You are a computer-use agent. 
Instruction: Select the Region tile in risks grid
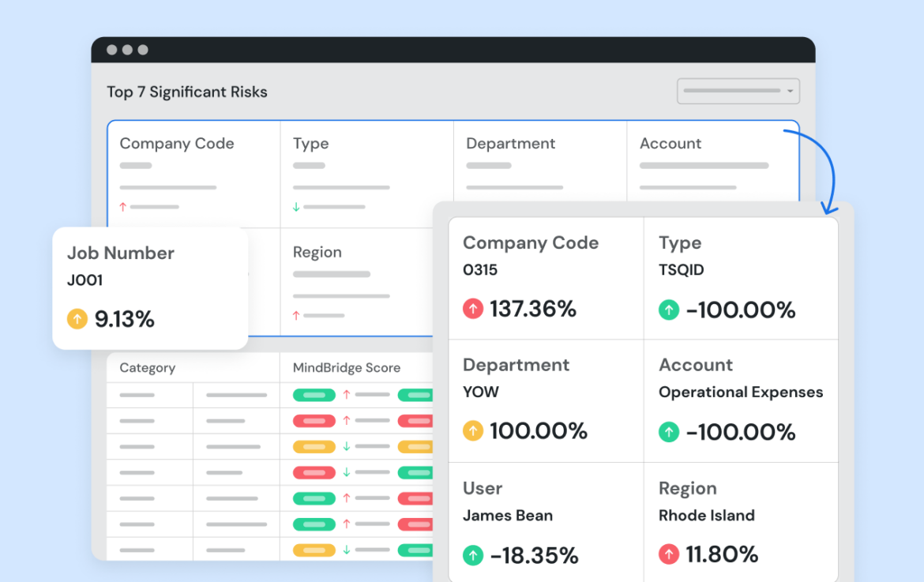click(357, 282)
